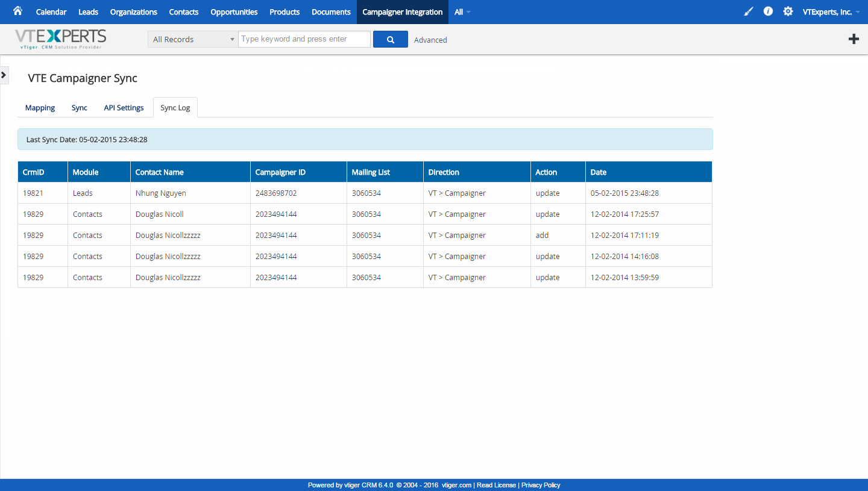Click the Direction column header

click(x=477, y=172)
